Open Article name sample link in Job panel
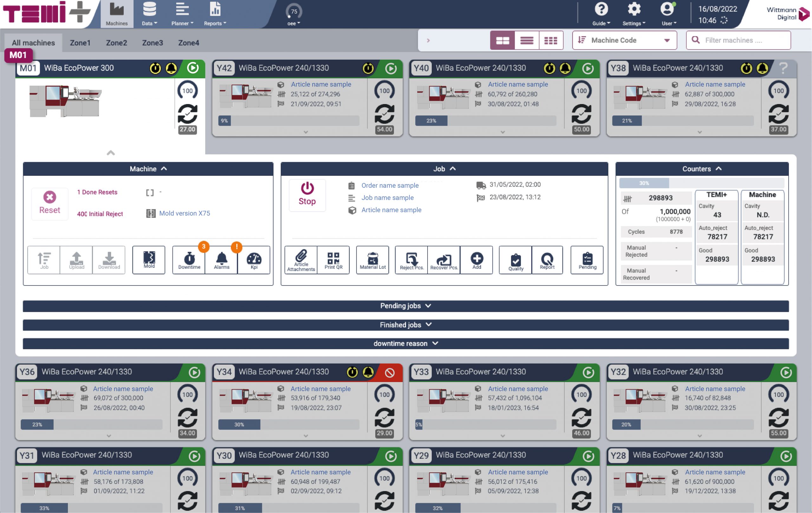Viewport: 812px width, 513px height. (391, 210)
